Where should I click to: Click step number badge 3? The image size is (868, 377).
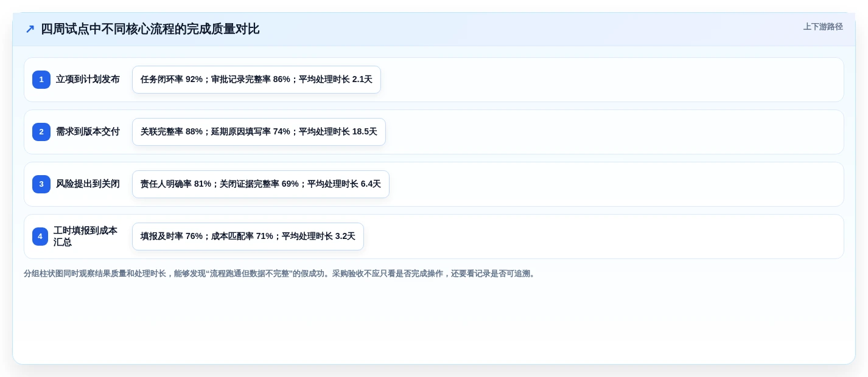click(x=41, y=184)
